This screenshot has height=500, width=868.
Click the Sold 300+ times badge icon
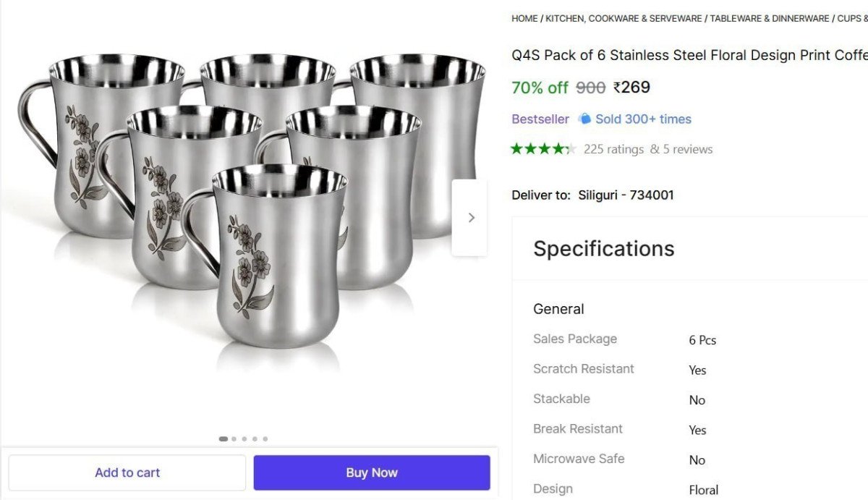click(x=585, y=119)
